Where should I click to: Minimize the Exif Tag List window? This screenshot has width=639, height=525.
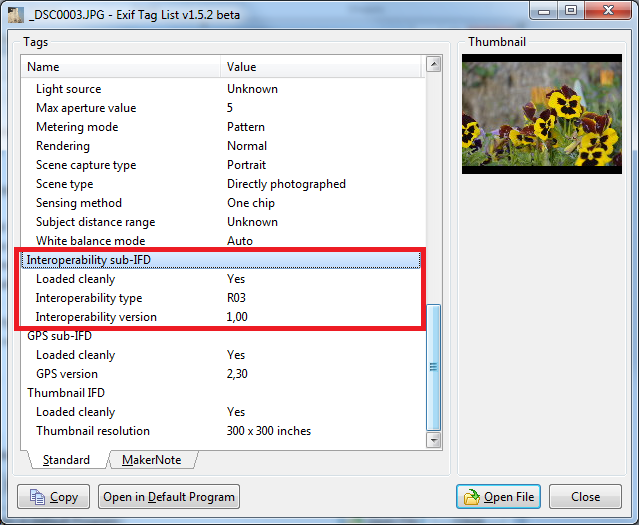544,11
